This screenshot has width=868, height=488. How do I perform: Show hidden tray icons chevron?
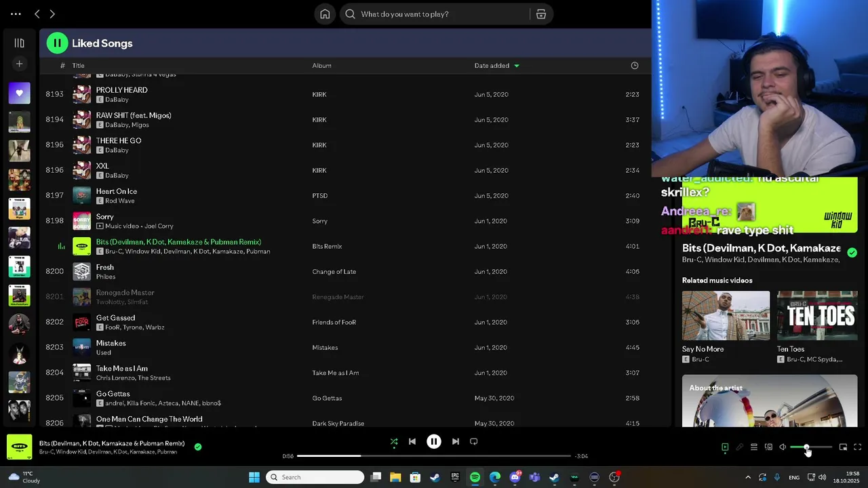tap(748, 477)
